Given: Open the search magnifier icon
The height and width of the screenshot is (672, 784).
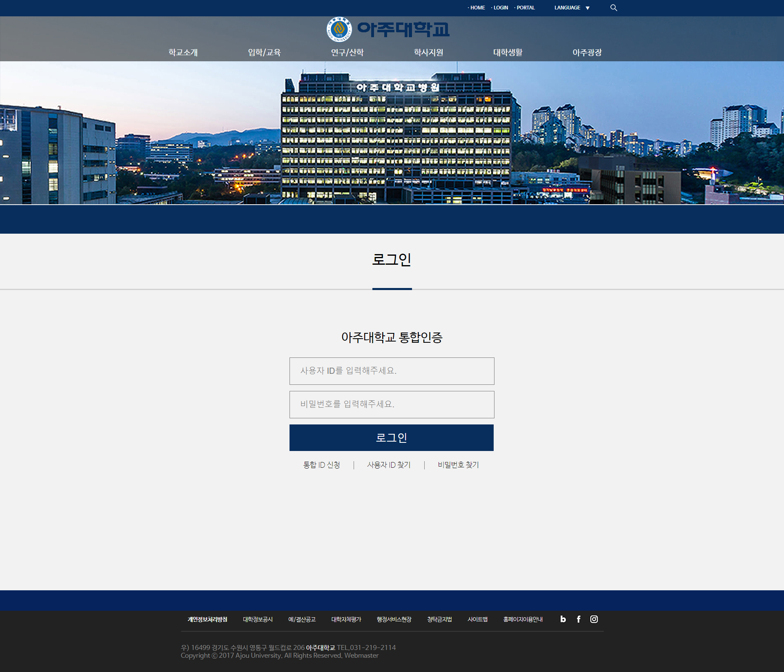Looking at the screenshot, I should [613, 8].
